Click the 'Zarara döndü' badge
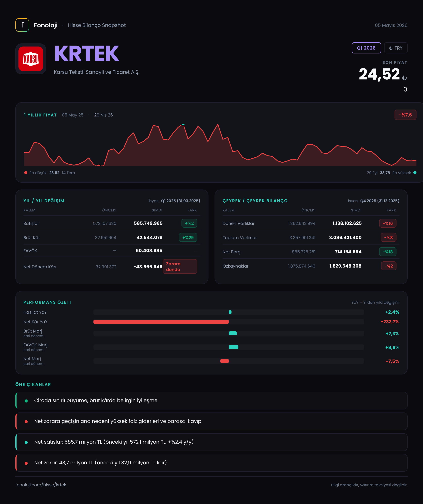423x504 pixels. tap(180, 266)
